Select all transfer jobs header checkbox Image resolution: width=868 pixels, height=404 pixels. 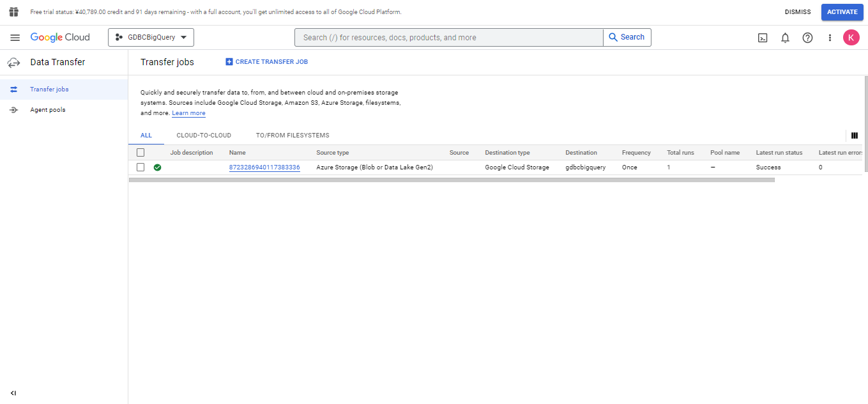pos(141,153)
